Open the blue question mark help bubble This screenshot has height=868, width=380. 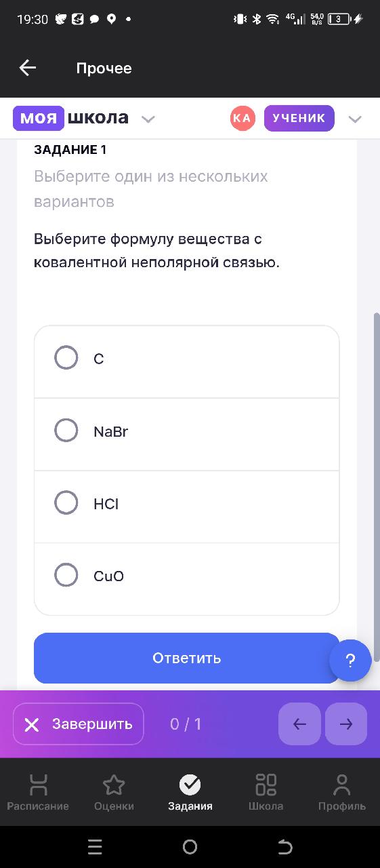coord(350,660)
